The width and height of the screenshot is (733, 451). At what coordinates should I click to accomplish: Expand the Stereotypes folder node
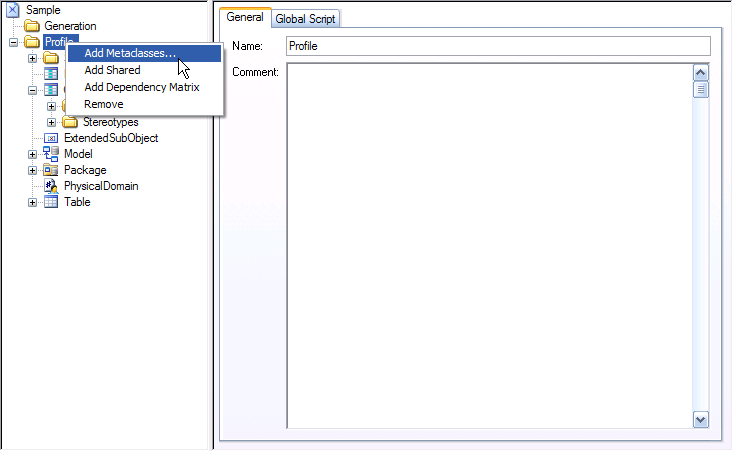[52, 122]
